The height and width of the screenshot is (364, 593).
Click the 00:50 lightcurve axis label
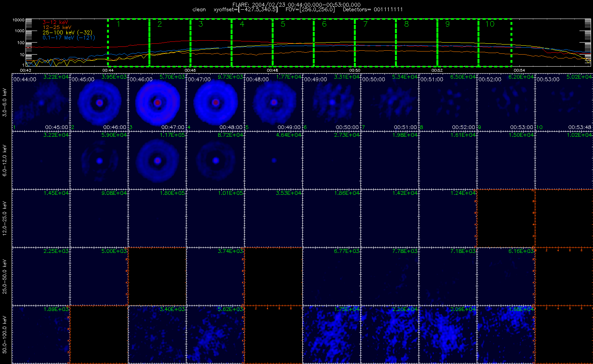point(355,70)
